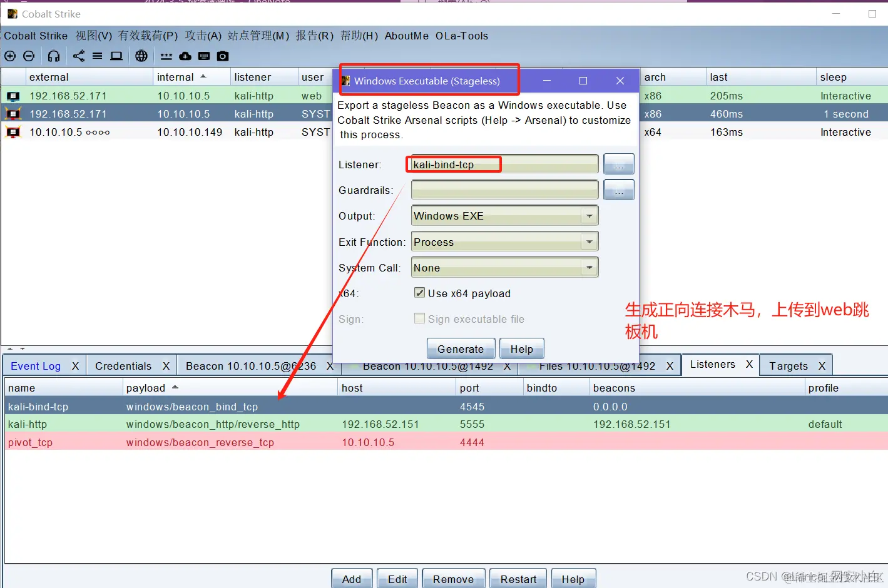Click Generate in the Windows Executable dialog
Screen dimensions: 888x588
[461, 349]
